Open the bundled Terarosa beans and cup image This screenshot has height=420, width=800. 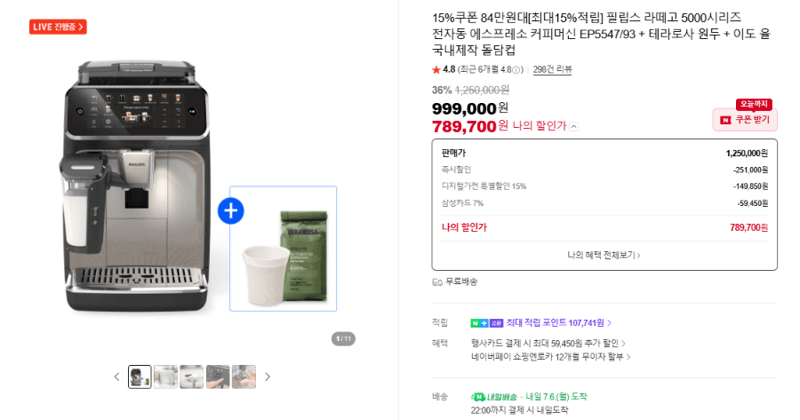[283, 249]
